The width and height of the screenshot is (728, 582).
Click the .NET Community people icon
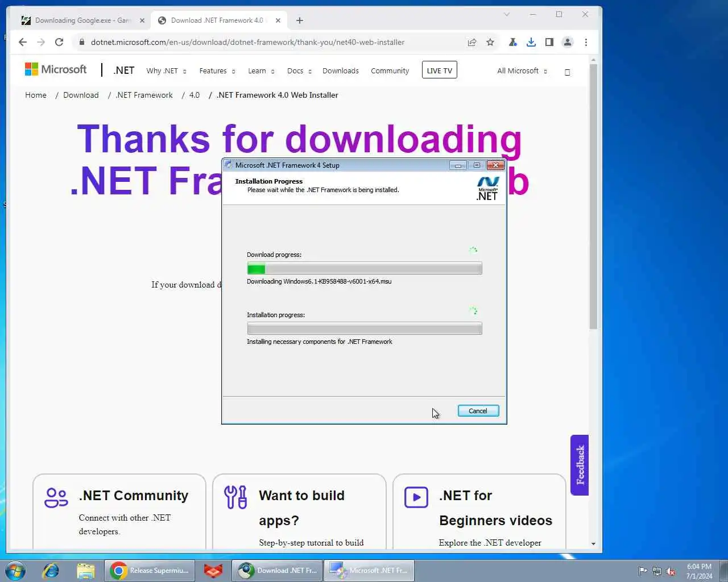tap(56, 497)
